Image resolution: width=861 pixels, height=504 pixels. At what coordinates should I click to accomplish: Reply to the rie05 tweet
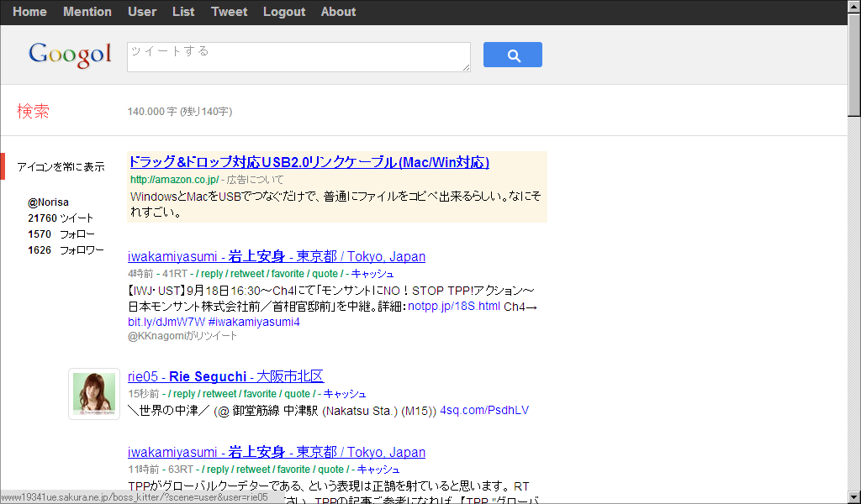click(184, 393)
